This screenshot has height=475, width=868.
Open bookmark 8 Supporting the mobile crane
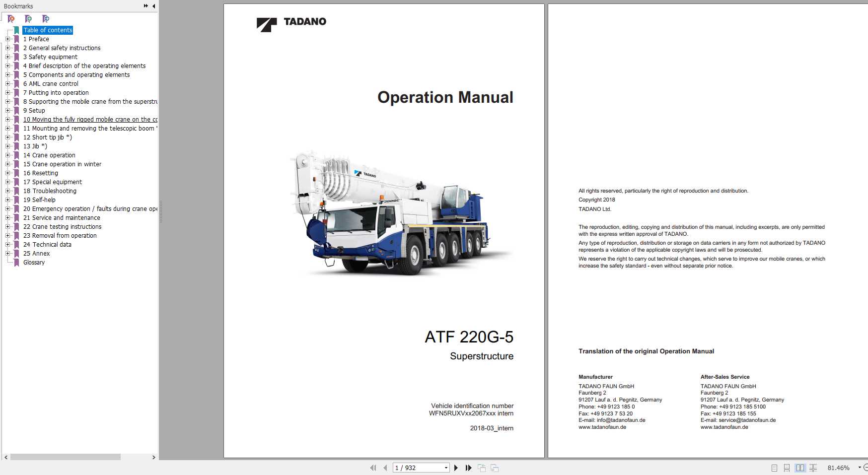pos(90,102)
